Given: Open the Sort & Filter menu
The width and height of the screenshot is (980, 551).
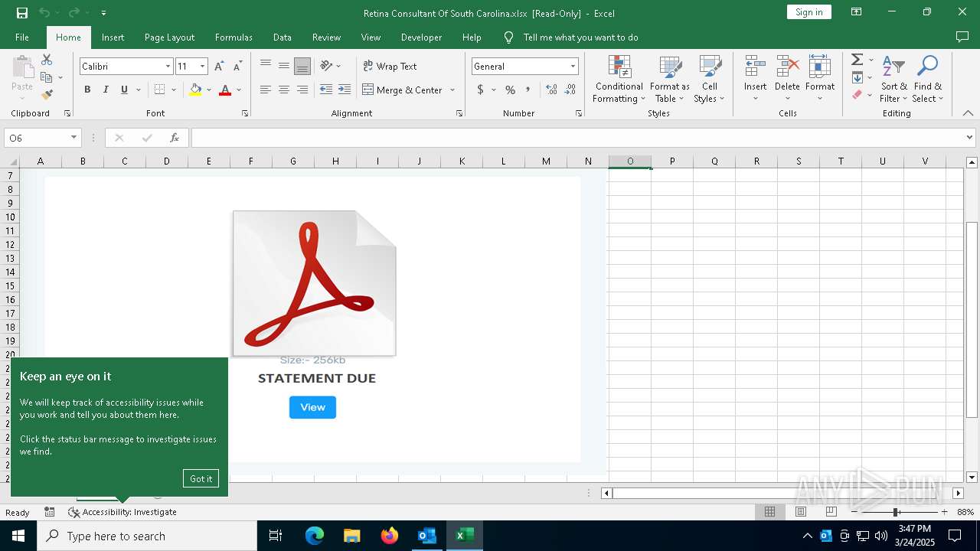Looking at the screenshot, I should [x=893, y=79].
